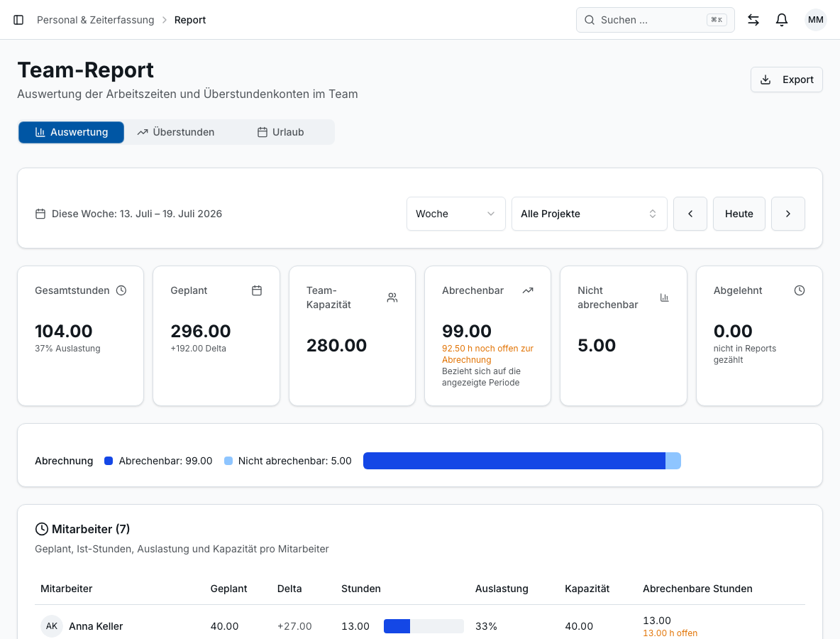Screen dimensions: 840x639
Task: Click the clock icon on Gesamtstunden card
Action: tap(121, 290)
